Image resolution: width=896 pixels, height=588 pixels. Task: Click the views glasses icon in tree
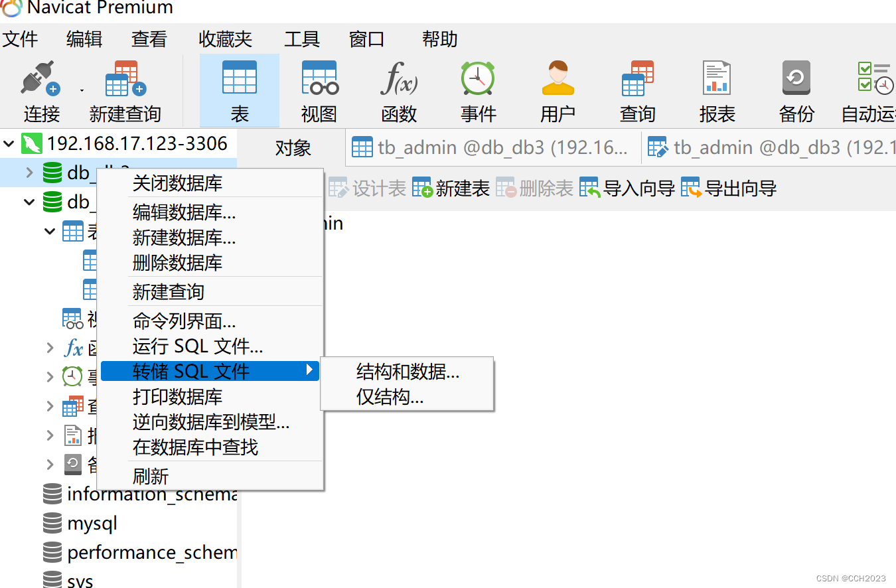click(x=73, y=319)
